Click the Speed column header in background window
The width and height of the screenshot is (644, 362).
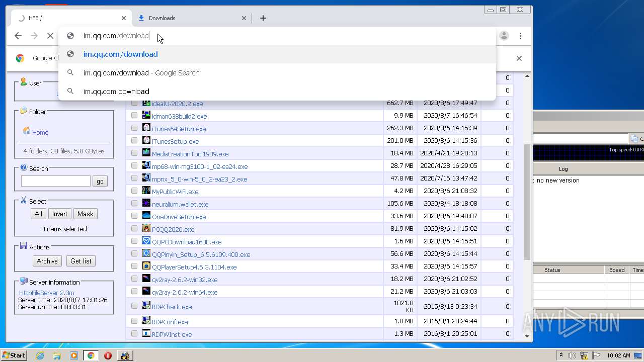click(617, 270)
